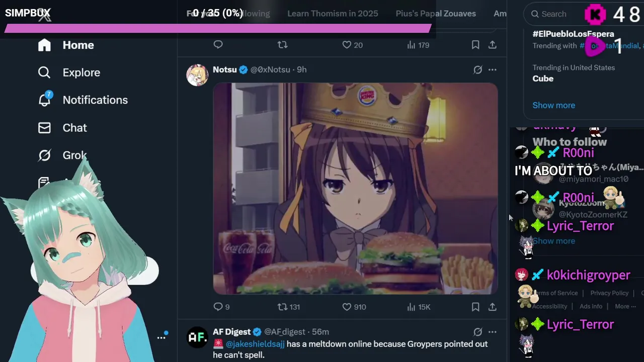Open Grok actions icon on Notsu post
This screenshot has width=644, height=362.
[477, 70]
